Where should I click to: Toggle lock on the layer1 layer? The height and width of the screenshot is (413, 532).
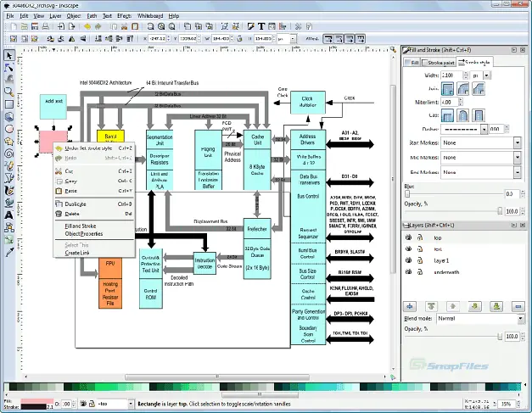click(x=420, y=260)
